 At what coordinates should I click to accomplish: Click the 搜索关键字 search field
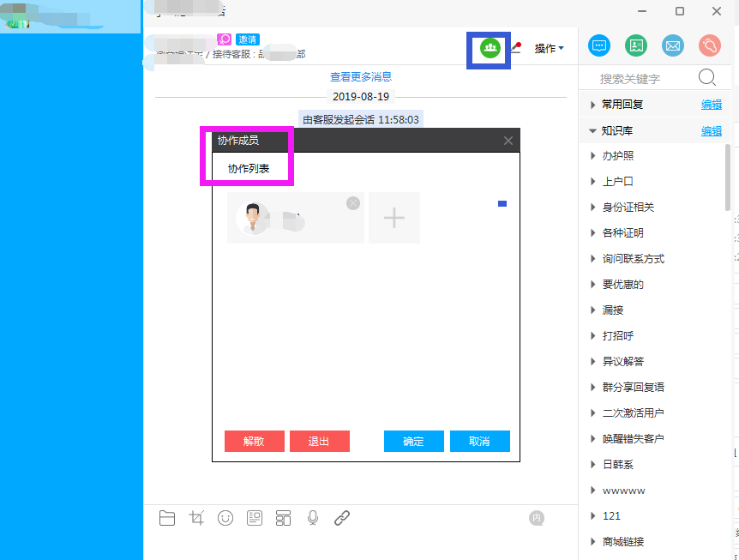pyautogui.click(x=643, y=79)
